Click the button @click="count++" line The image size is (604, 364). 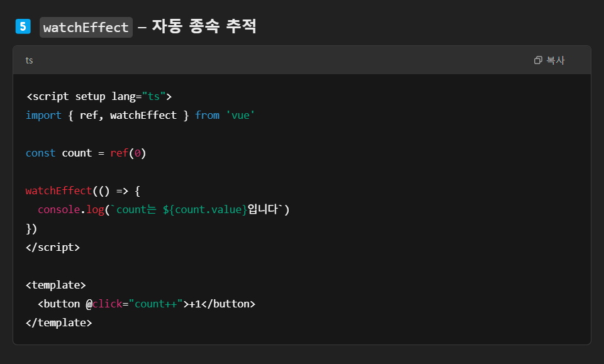tap(147, 304)
